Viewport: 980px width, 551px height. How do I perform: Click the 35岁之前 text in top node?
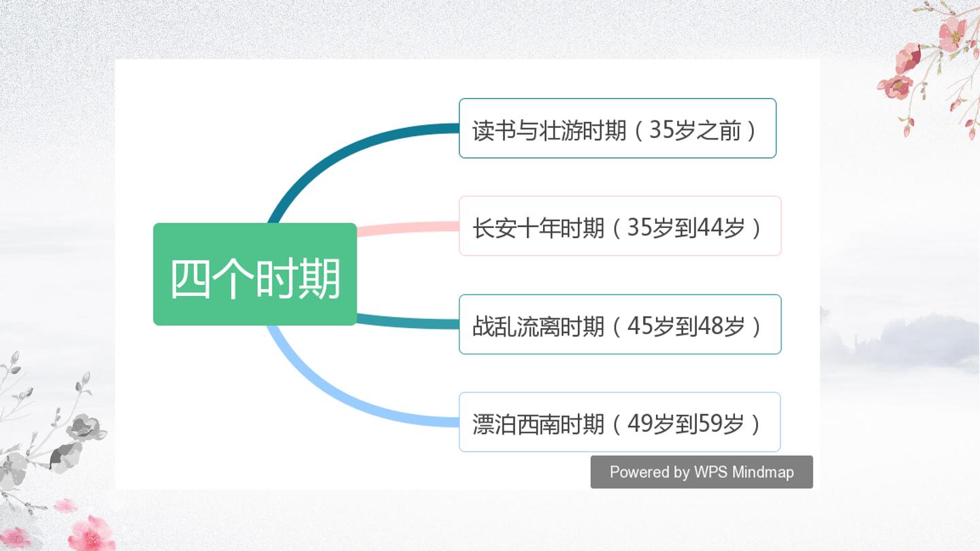tap(694, 129)
